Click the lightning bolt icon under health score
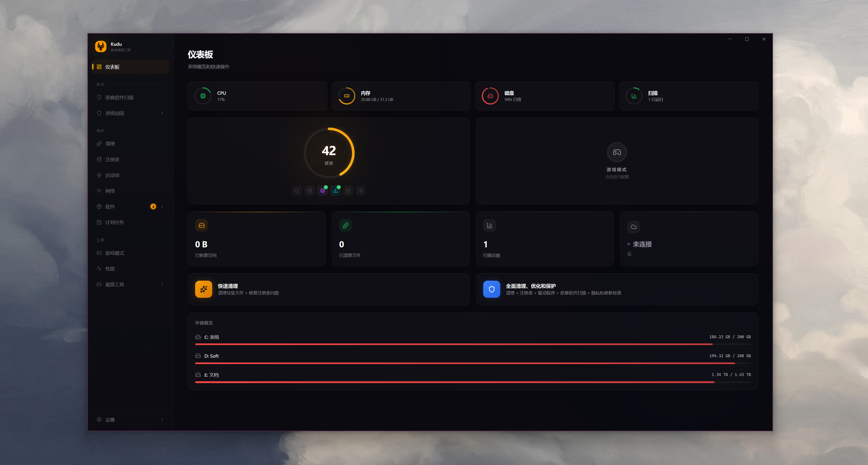This screenshot has height=465, width=868. [361, 191]
